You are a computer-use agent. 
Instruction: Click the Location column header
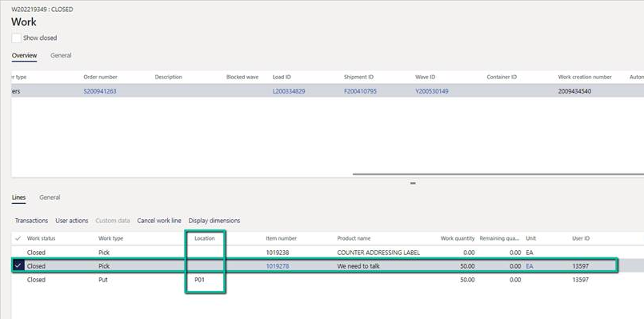coord(205,238)
